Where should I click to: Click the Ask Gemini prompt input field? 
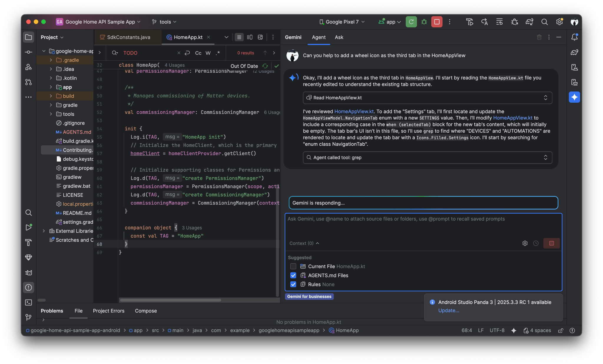423,225
